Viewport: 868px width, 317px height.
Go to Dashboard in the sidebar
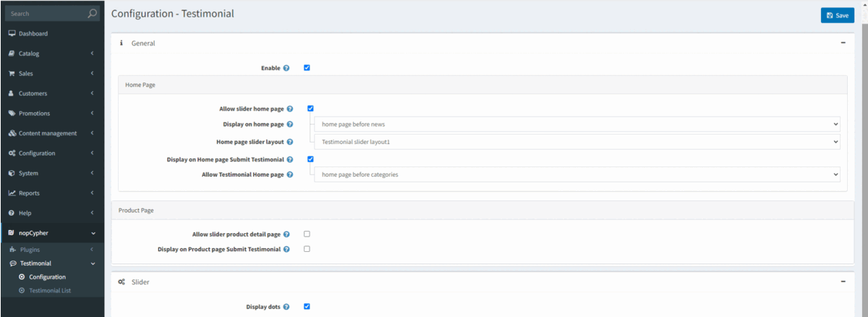click(x=33, y=34)
